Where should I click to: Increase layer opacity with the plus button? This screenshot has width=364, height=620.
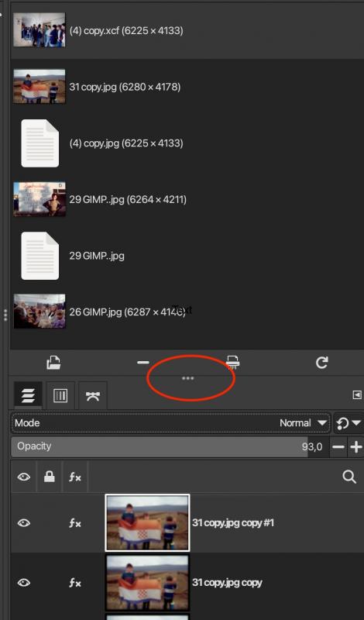click(356, 447)
